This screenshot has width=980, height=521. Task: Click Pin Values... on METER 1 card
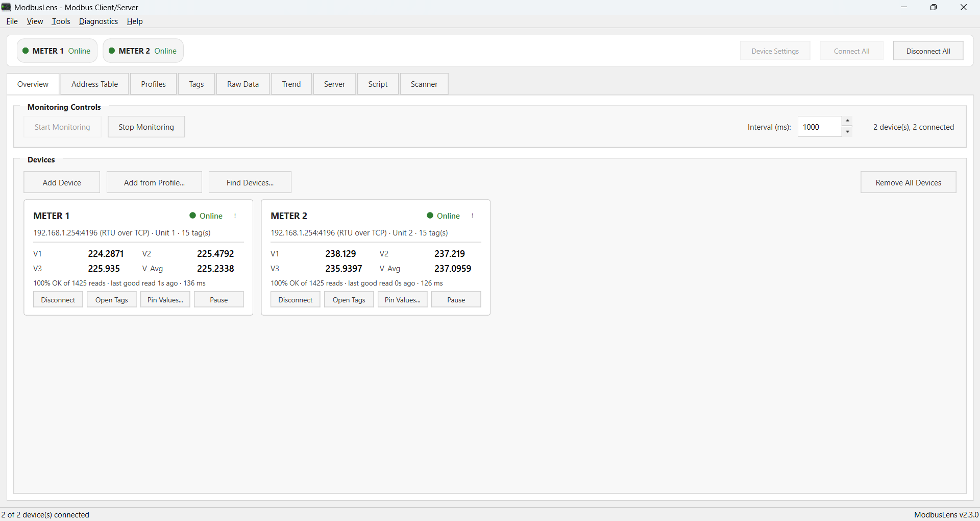(x=165, y=300)
